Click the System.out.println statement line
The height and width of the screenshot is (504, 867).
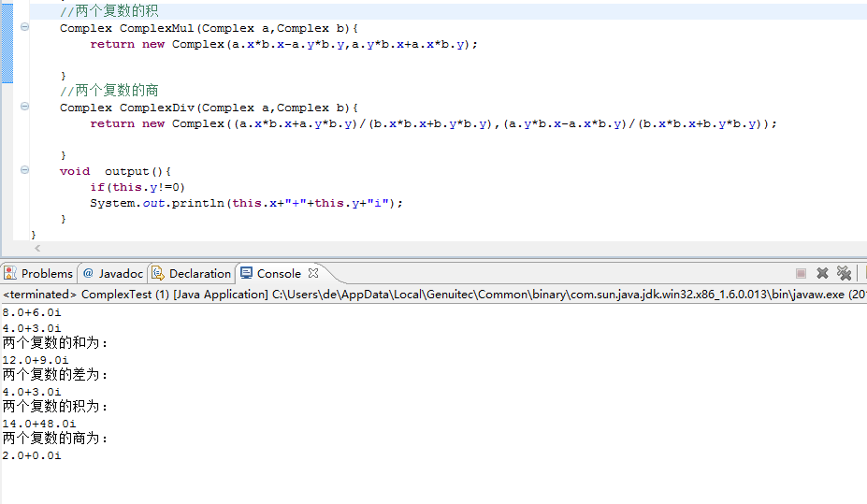(x=247, y=203)
